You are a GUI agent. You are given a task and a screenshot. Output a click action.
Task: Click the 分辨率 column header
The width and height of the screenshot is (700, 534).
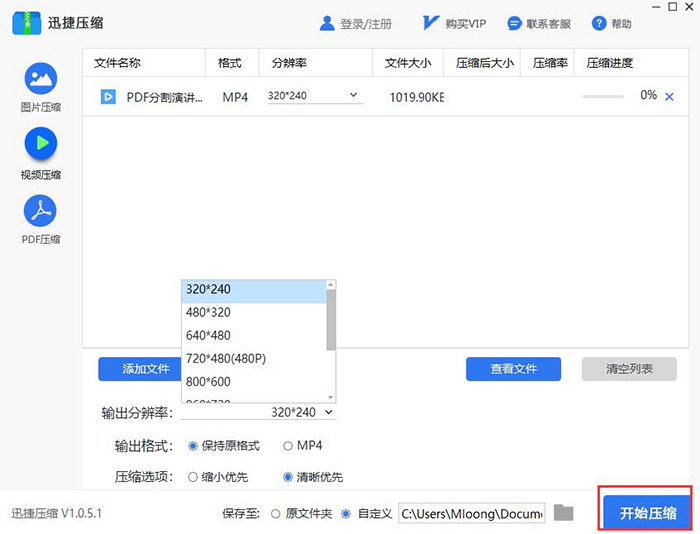point(289,63)
